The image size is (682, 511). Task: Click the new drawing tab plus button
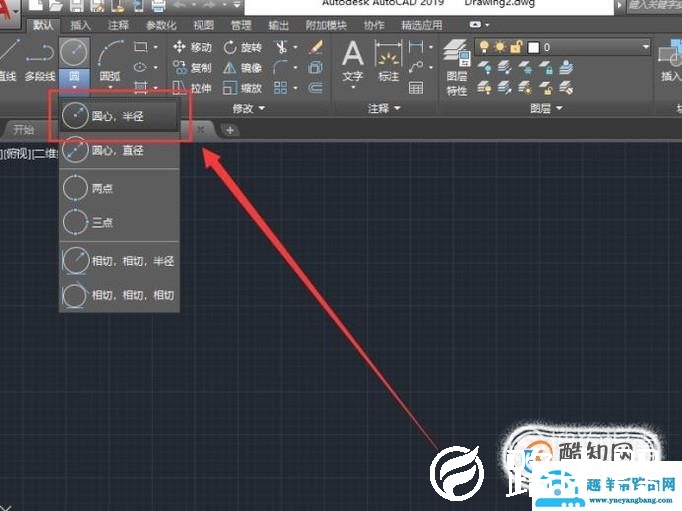[229, 130]
